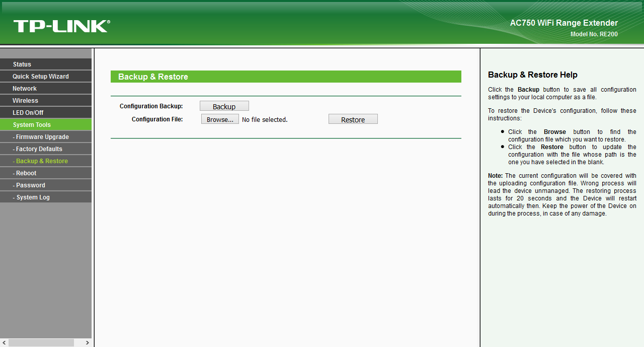The width and height of the screenshot is (644, 347).
Task: Click the Backup & Restore Help title
Action: [x=533, y=75]
